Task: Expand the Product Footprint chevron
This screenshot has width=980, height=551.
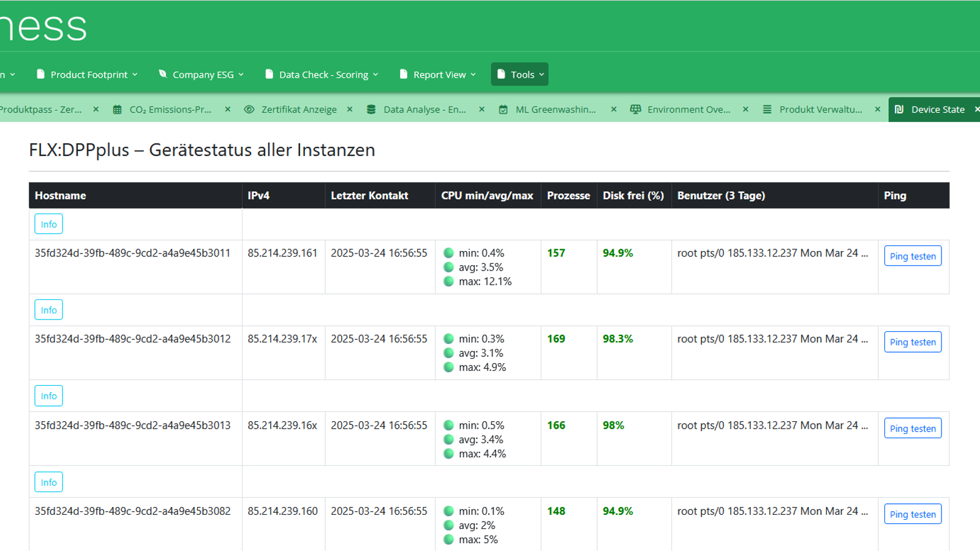Action: click(135, 75)
